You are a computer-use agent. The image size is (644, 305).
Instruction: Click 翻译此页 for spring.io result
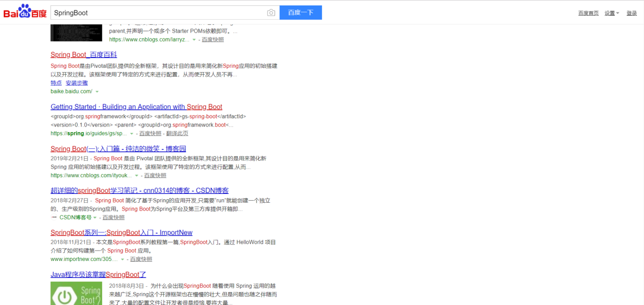[177, 133]
